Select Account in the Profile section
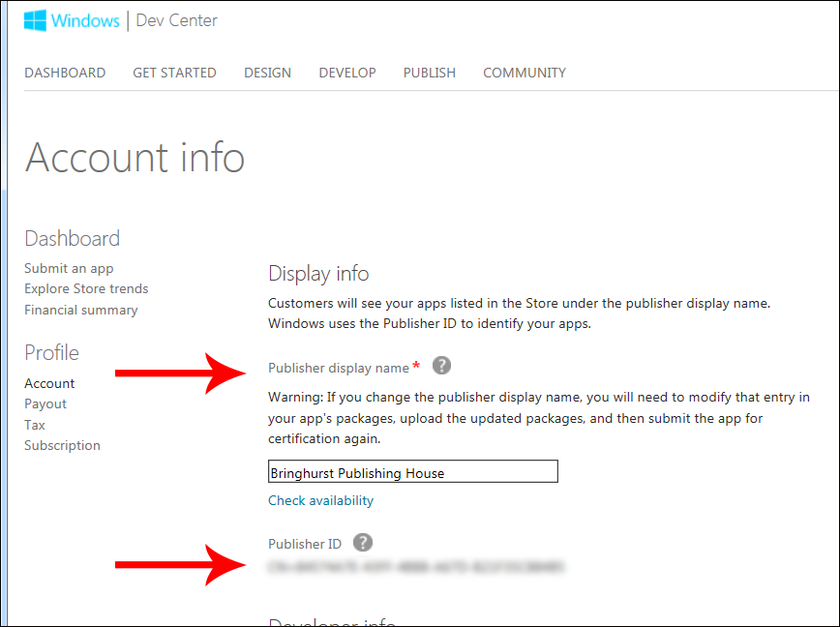 (x=49, y=383)
